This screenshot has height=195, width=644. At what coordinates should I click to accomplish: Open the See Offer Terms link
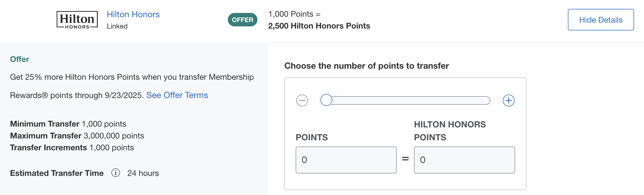pyautogui.click(x=177, y=95)
